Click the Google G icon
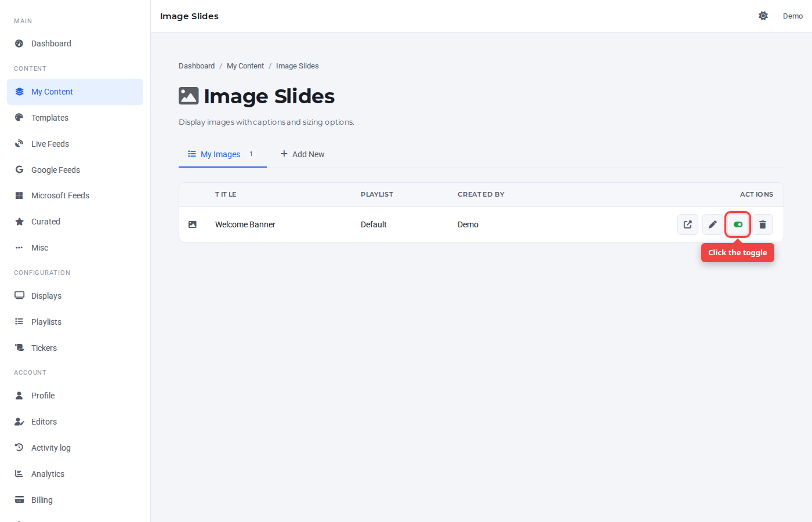This screenshot has height=522, width=812. point(19,170)
